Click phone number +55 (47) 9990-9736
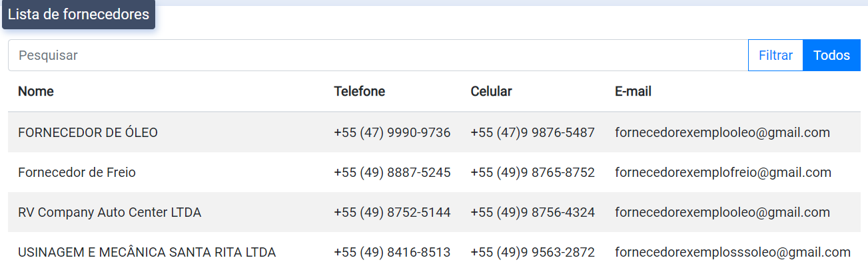The image size is (868, 268). click(x=392, y=132)
